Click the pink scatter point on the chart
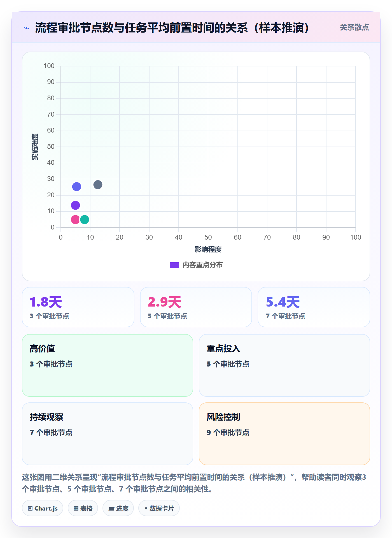 click(75, 219)
